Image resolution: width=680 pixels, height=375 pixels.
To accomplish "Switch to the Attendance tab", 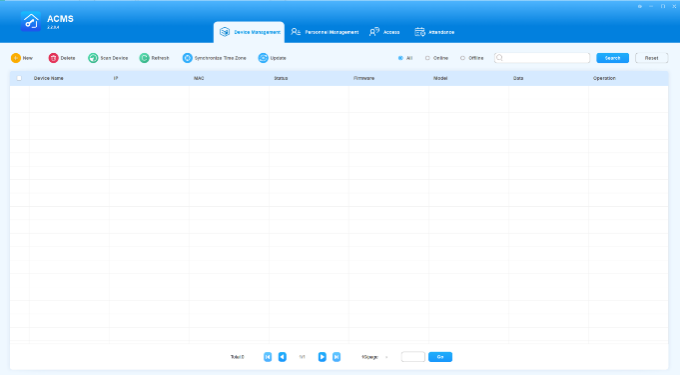I will [435, 32].
